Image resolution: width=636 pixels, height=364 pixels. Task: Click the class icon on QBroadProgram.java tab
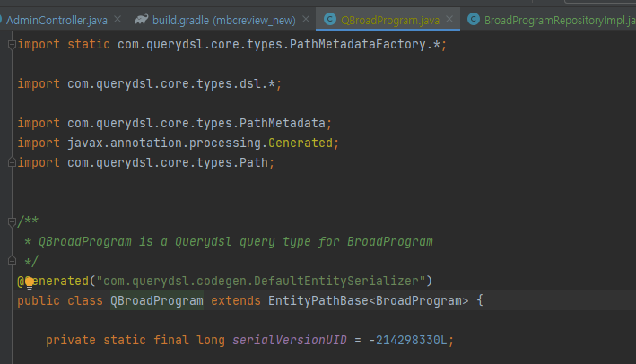pos(329,19)
